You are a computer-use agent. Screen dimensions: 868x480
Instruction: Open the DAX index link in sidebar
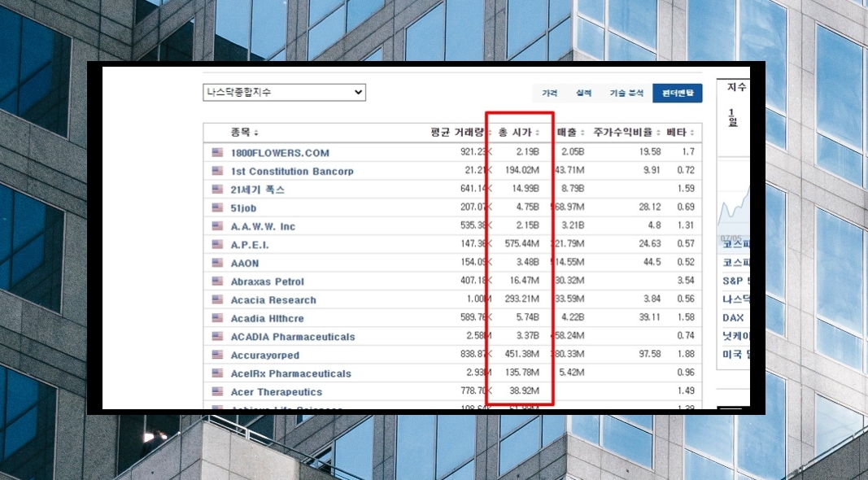pyautogui.click(x=733, y=318)
